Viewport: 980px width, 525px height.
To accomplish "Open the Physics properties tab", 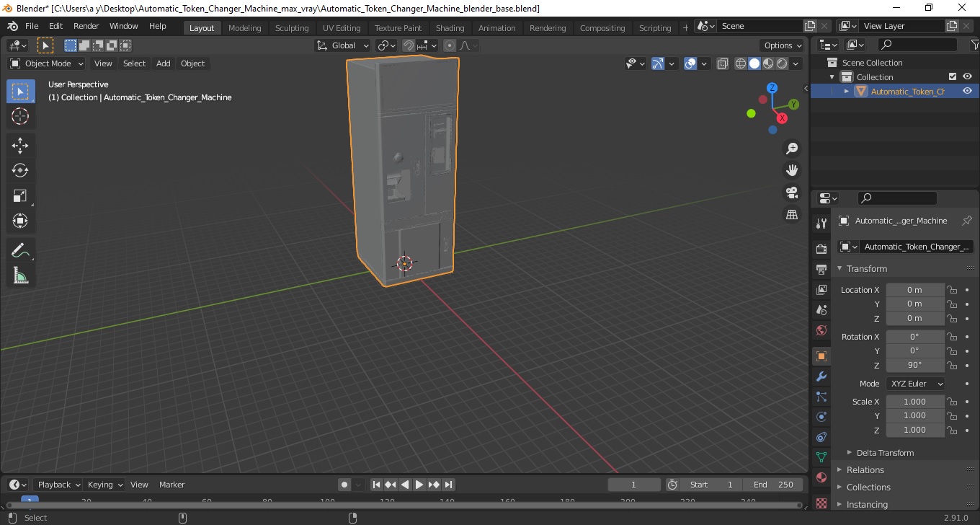I will click(x=821, y=417).
